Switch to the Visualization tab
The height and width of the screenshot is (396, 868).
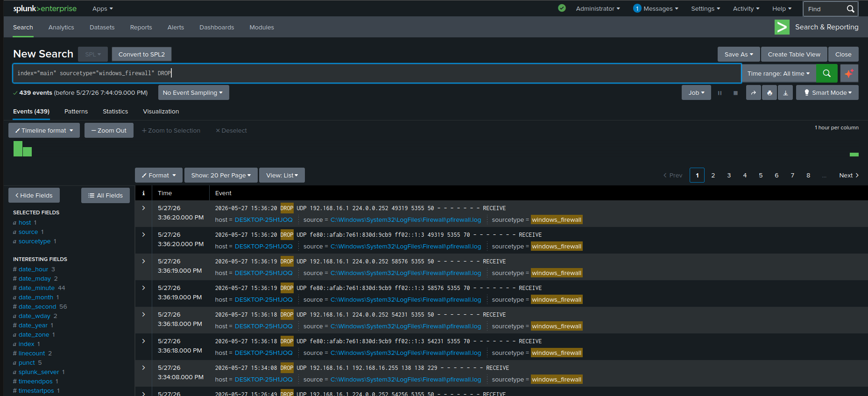point(161,111)
